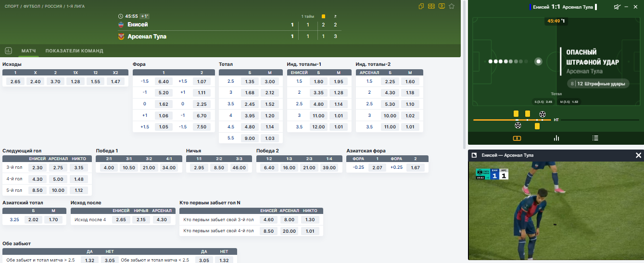The width and height of the screenshot is (644, 263).
Task: Choose Фора 0 for team 2 at 2.25
Action: pyautogui.click(x=202, y=104)
